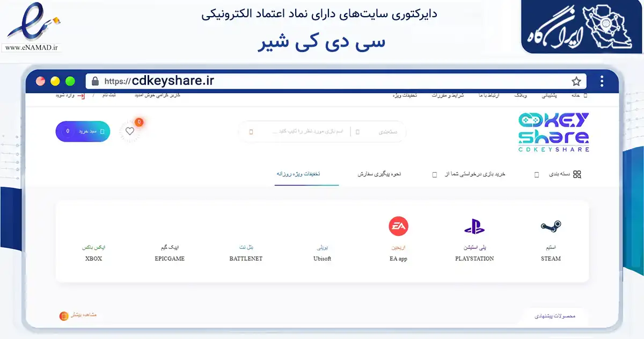This screenshot has width=644, height=339.
Task: Click the orange search icon in search box
Action: (251, 131)
